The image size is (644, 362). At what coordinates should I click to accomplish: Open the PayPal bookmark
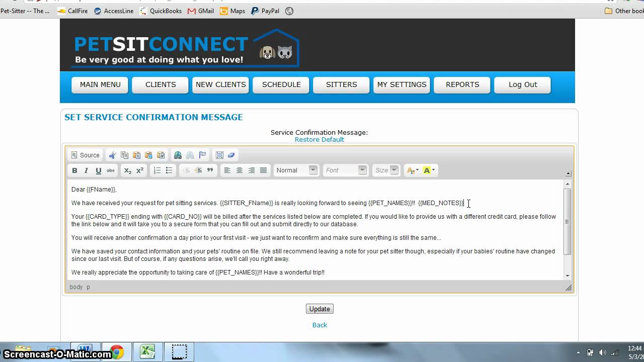pyautogui.click(x=265, y=11)
